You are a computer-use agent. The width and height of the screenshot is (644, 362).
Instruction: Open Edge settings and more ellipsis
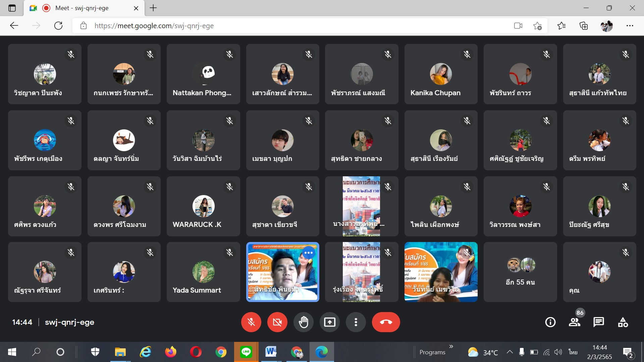[x=630, y=26]
